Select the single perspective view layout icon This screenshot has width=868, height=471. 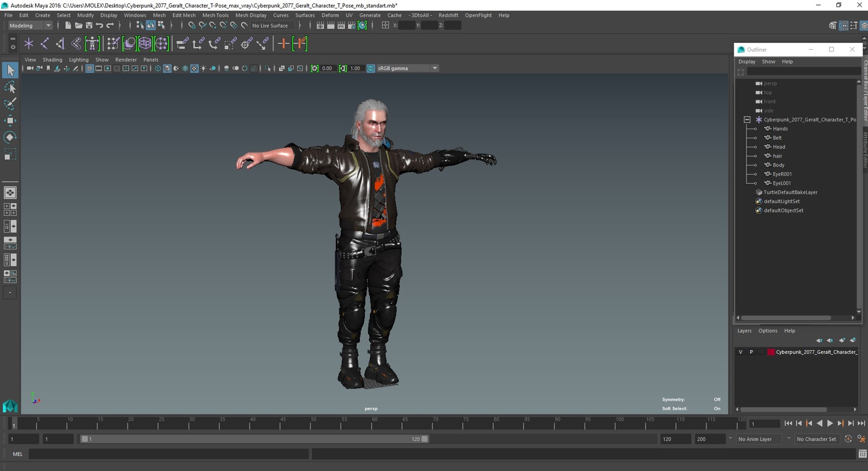10,193
